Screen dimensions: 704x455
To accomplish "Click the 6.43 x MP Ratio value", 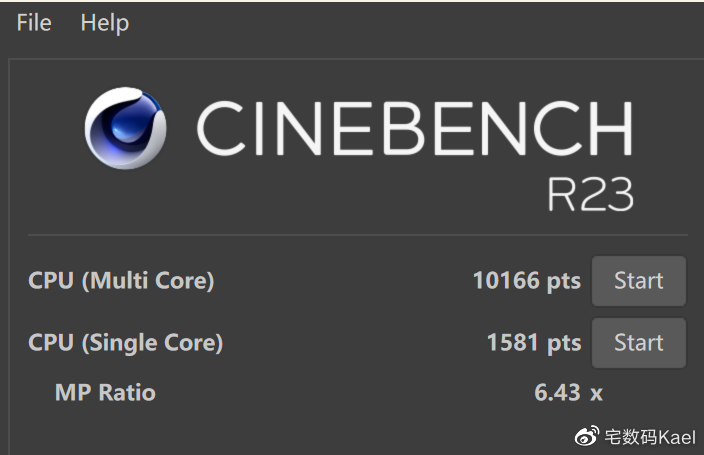I will (x=568, y=393).
